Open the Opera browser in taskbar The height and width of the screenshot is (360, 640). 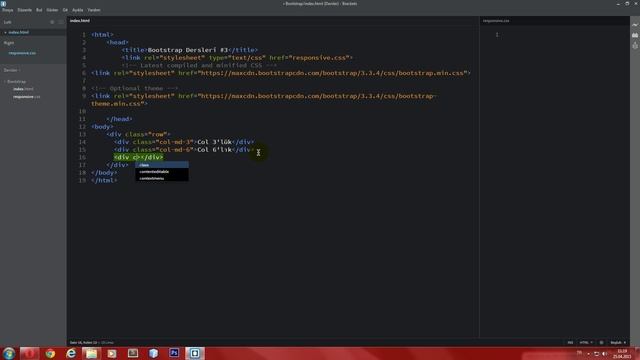coord(29,353)
